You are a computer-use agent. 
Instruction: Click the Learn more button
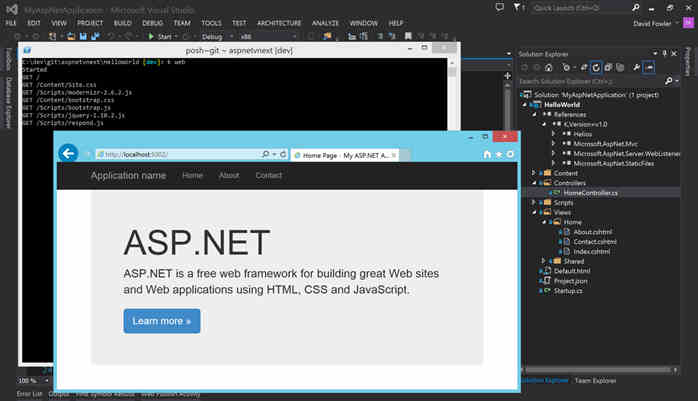pos(162,321)
